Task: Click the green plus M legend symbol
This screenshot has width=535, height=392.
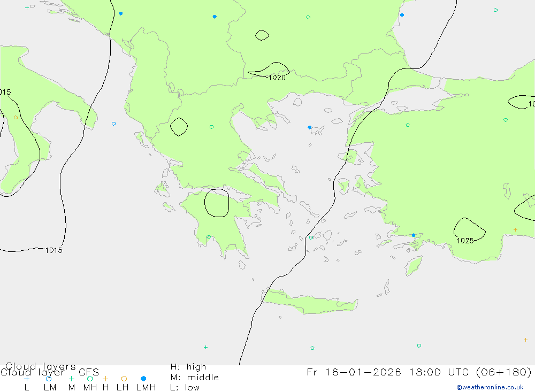Action: (x=71, y=379)
